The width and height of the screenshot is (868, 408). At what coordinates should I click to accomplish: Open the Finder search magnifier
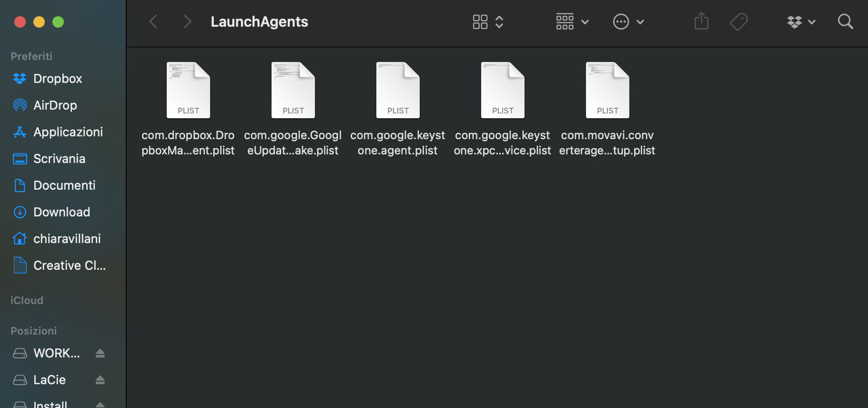(x=845, y=21)
